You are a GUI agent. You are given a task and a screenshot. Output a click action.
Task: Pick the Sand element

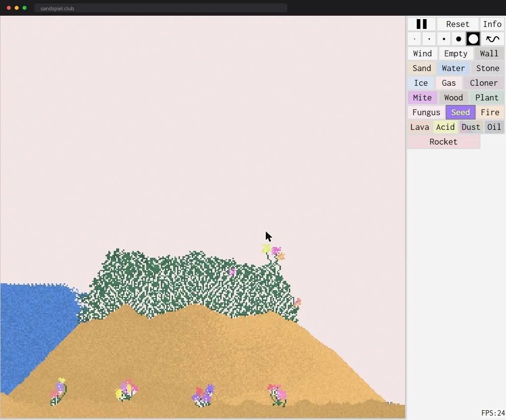pos(422,69)
